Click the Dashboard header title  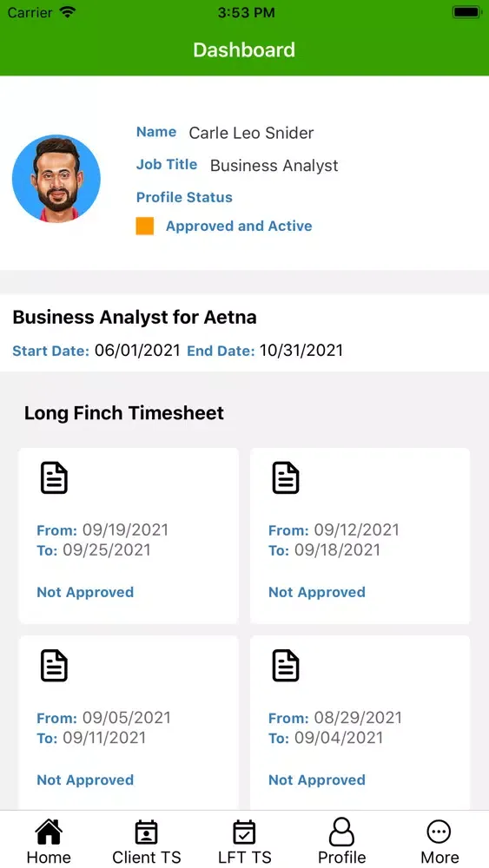tap(244, 49)
